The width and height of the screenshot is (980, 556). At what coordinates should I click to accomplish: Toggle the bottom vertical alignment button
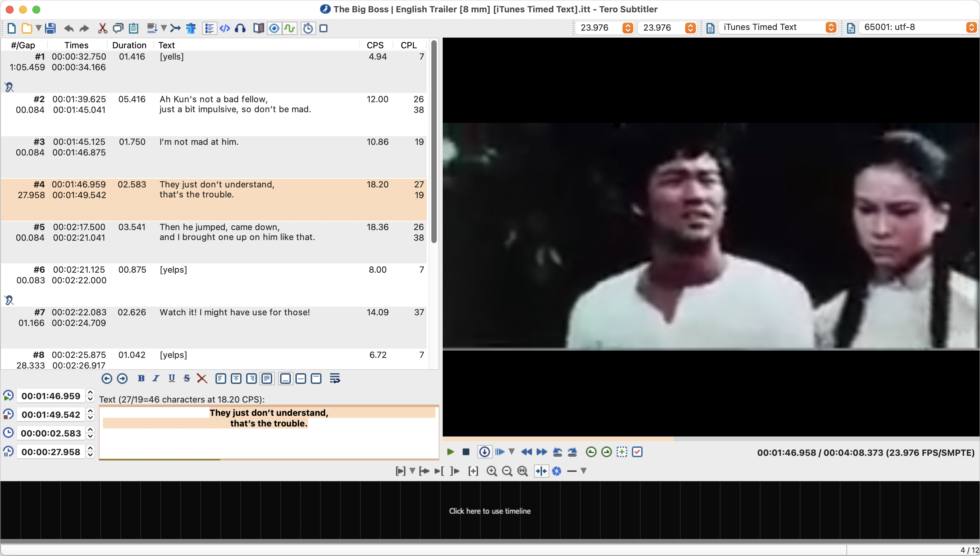click(285, 379)
